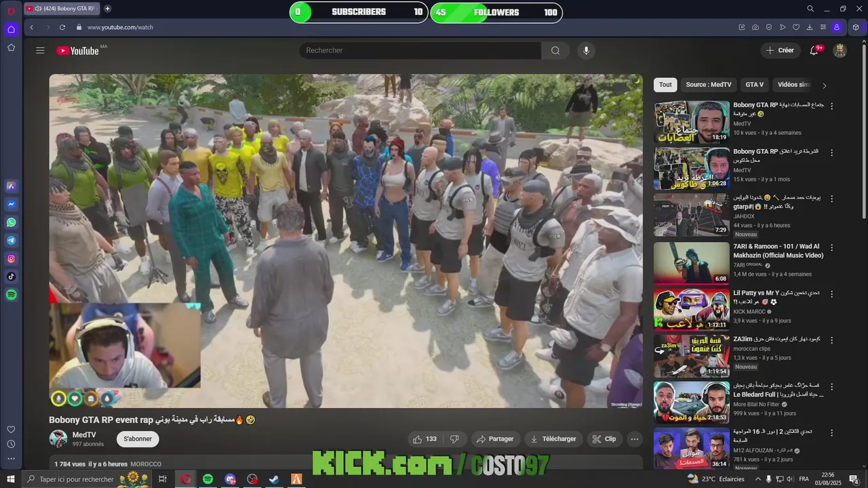Select the Tout filter chip
Screen dimensions: 868x488
pos(665,85)
